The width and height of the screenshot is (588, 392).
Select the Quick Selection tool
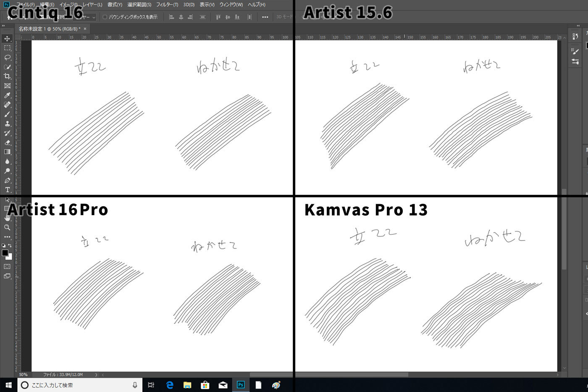pos(7,67)
